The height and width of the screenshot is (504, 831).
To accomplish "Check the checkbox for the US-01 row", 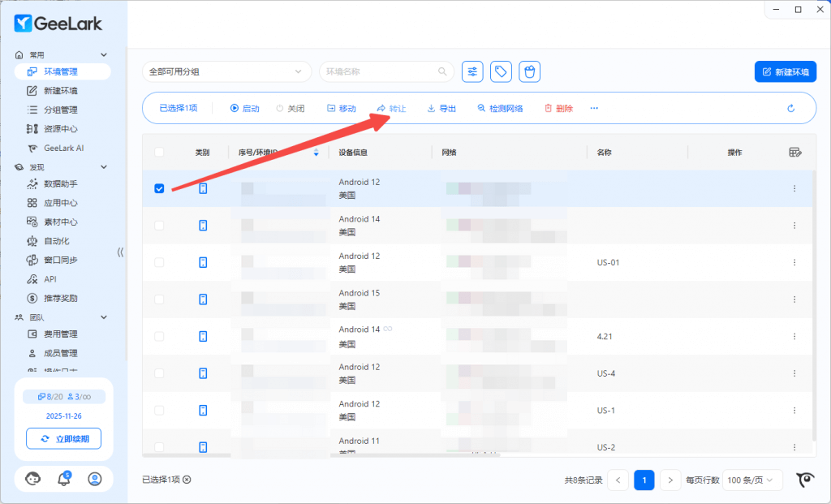I will pyautogui.click(x=159, y=262).
